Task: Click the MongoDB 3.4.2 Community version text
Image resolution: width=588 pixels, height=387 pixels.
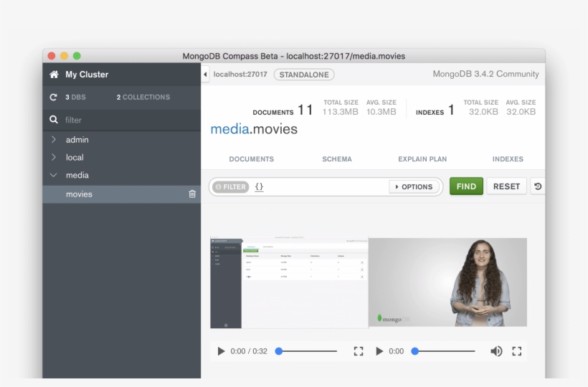Action: (x=485, y=74)
